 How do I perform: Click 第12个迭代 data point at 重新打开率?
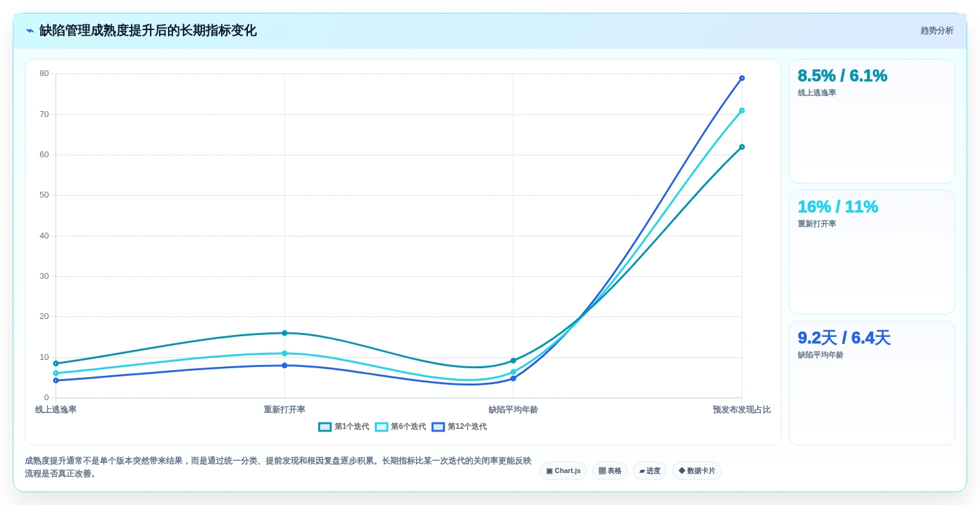(x=284, y=366)
